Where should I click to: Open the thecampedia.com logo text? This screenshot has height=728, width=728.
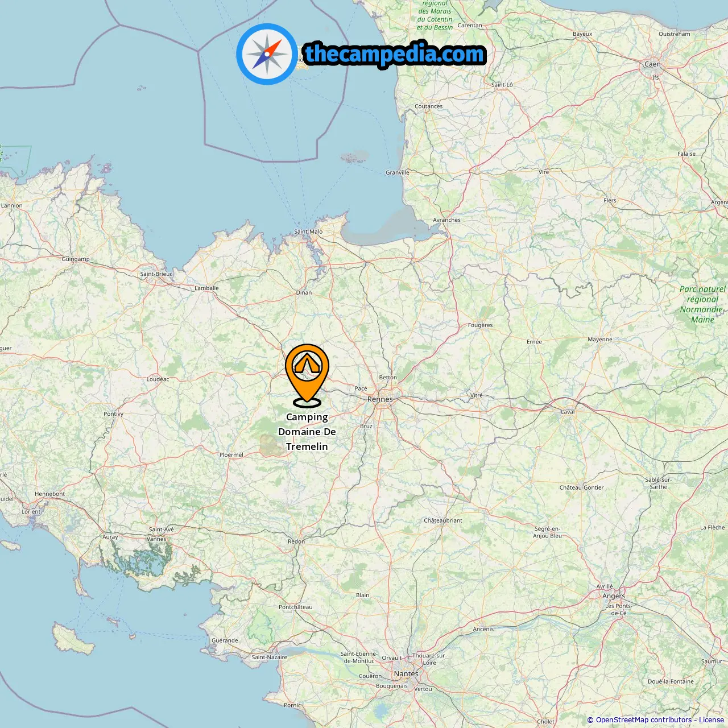(395, 54)
